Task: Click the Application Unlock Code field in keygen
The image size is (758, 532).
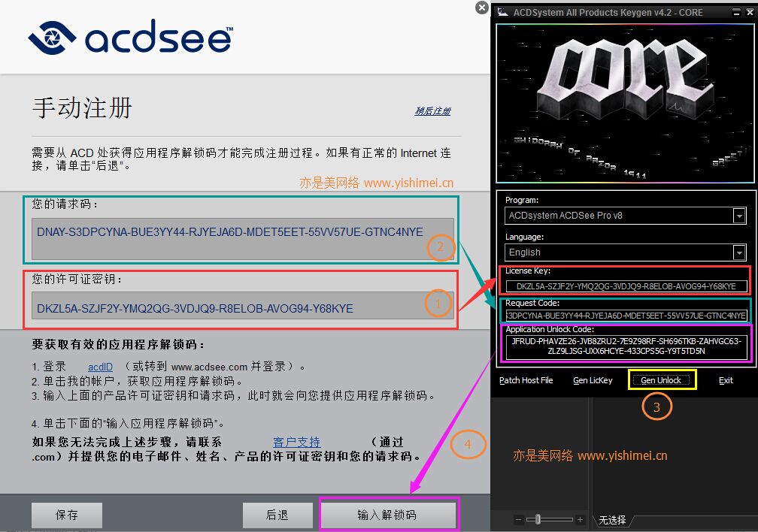Action: [x=626, y=346]
